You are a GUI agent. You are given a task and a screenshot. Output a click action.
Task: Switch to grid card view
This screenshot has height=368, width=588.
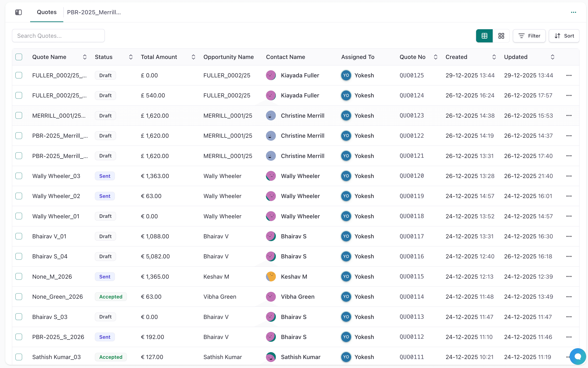click(501, 36)
